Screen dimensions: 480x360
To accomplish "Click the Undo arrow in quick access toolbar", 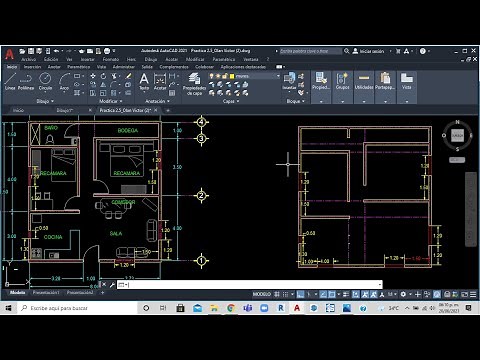I will pos(56,51).
